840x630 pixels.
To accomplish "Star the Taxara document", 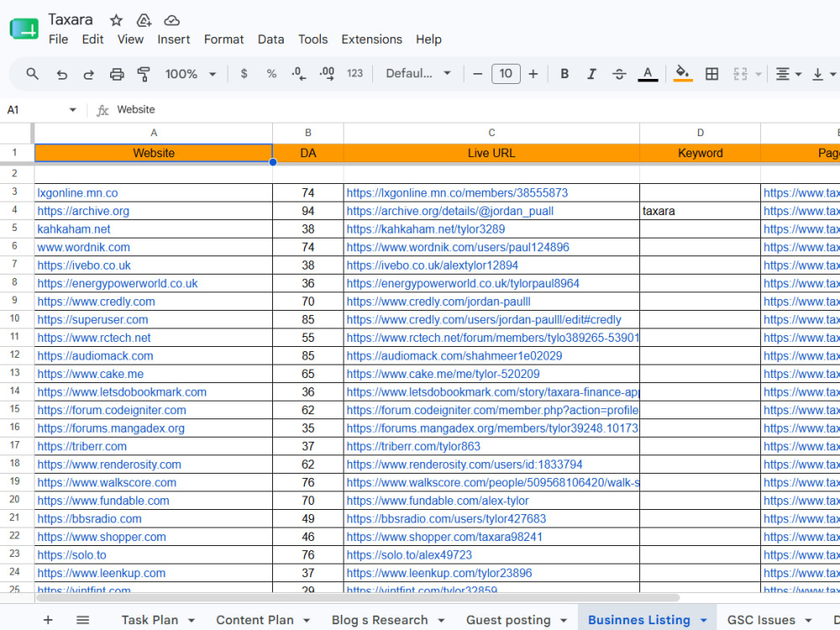I will tap(116, 20).
